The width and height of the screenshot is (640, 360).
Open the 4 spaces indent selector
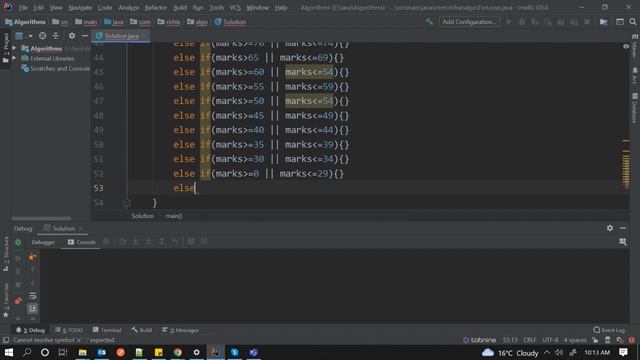[575, 340]
